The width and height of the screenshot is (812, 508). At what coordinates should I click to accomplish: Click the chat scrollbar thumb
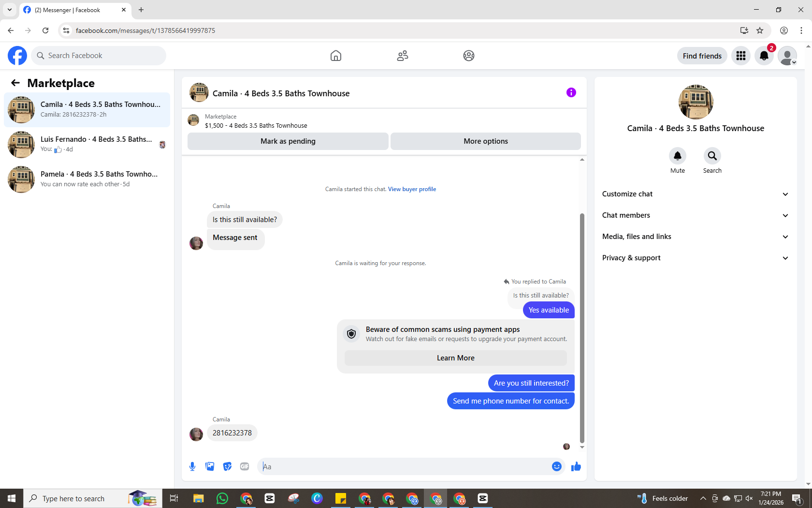click(582, 328)
